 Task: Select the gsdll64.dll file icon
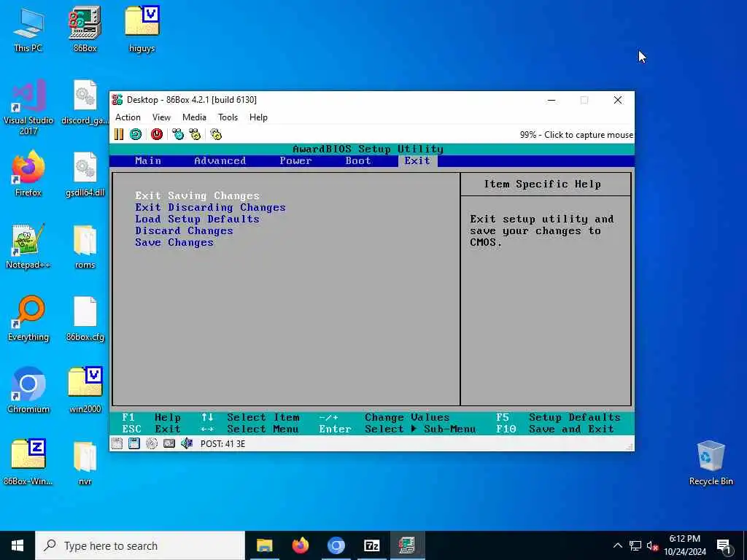85,175
